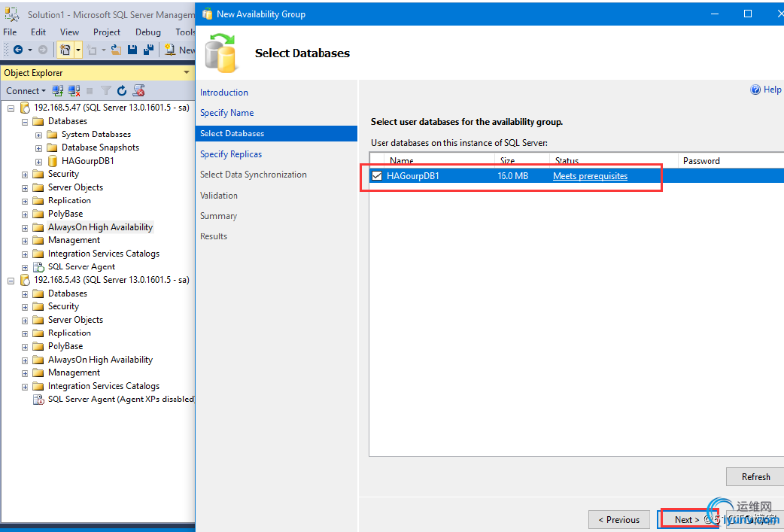
Task: Expand Databases node under 192.168.5.43
Action: [25, 294]
